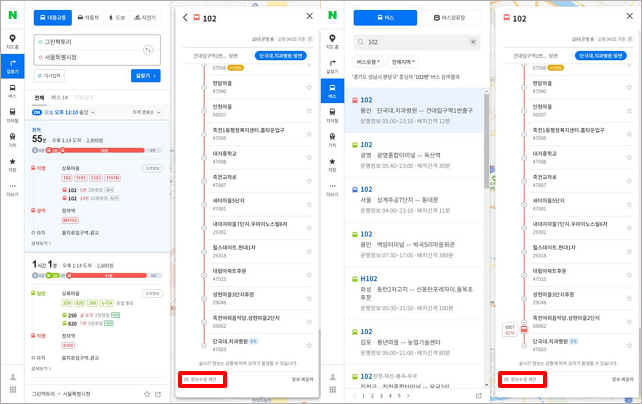This screenshot has width=642, height=404.
Task: Toggle the ON departure time switch
Action: pyautogui.click(x=37, y=112)
